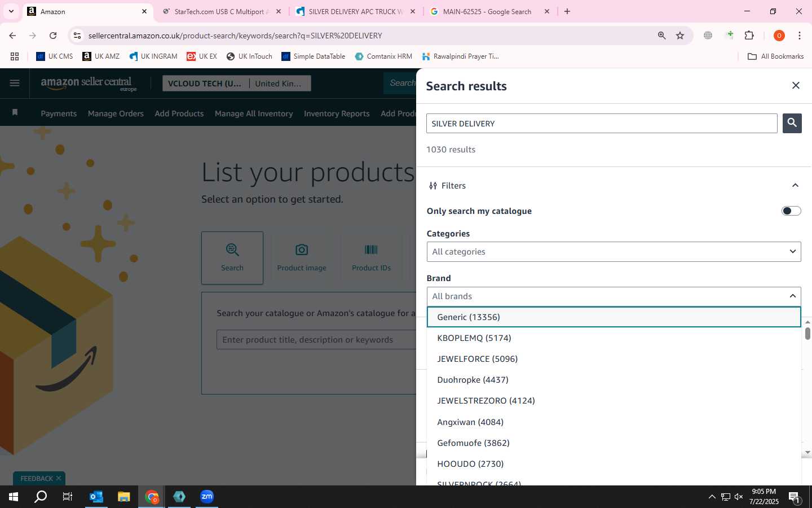Viewport: 812px width, 508px height.
Task: Open the Seller Central hamburger menu
Action: (x=15, y=83)
